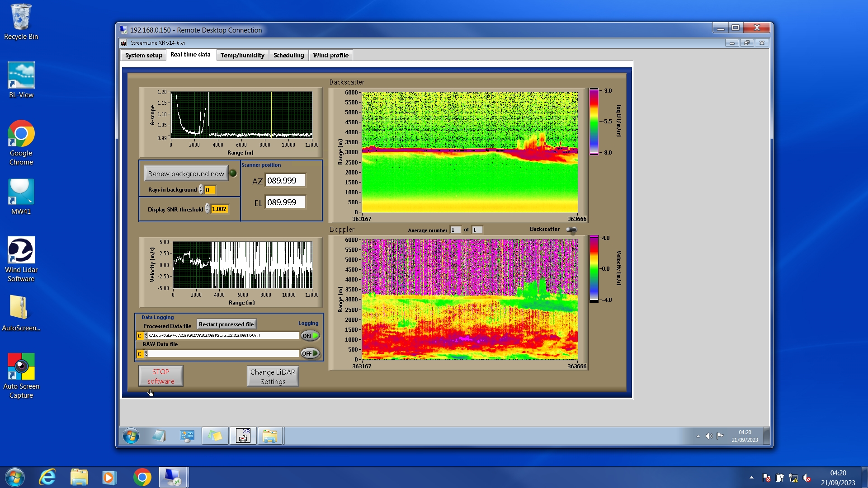Click remote desktop Start orb
This screenshot has height=488, width=868.
pyautogui.click(x=131, y=436)
